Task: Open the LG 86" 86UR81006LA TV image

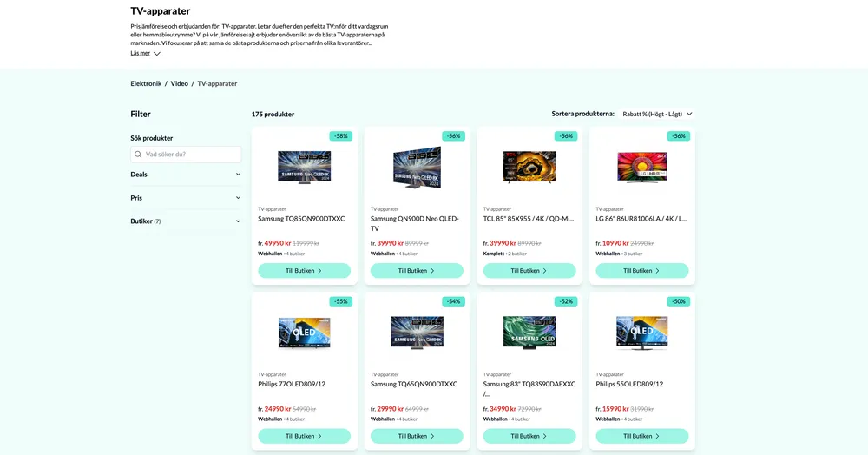Action: 642,167
